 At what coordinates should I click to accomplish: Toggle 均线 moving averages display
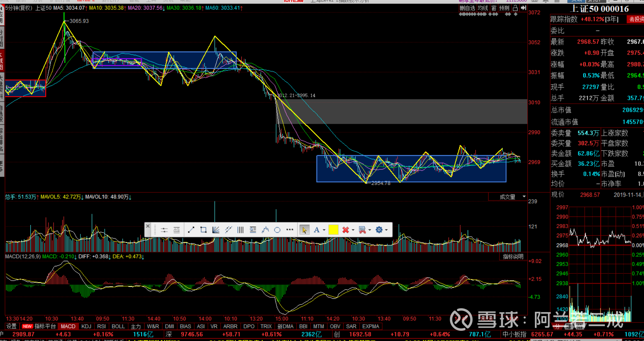click(483, 8)
